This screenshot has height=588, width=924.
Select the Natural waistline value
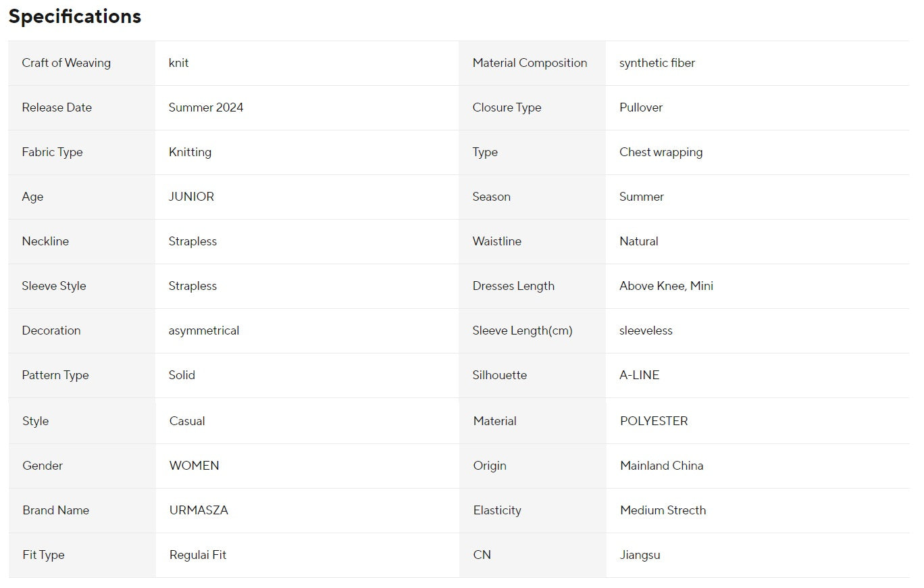[638, 241]
